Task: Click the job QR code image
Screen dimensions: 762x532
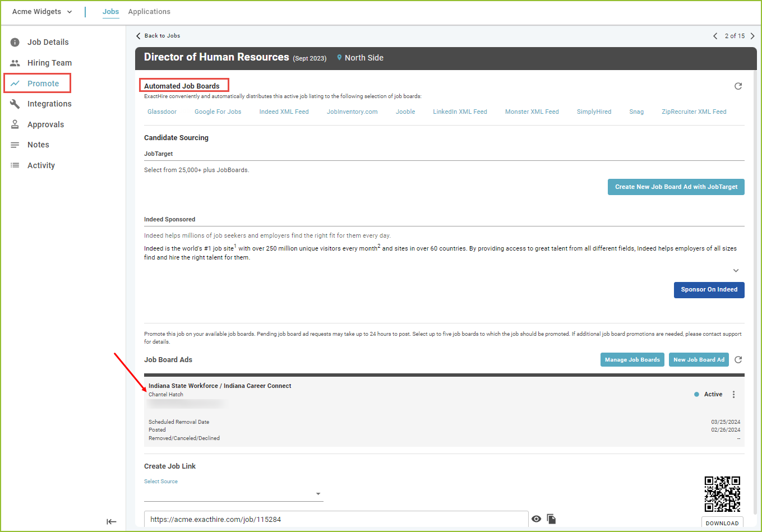Action: coord(722,494)
